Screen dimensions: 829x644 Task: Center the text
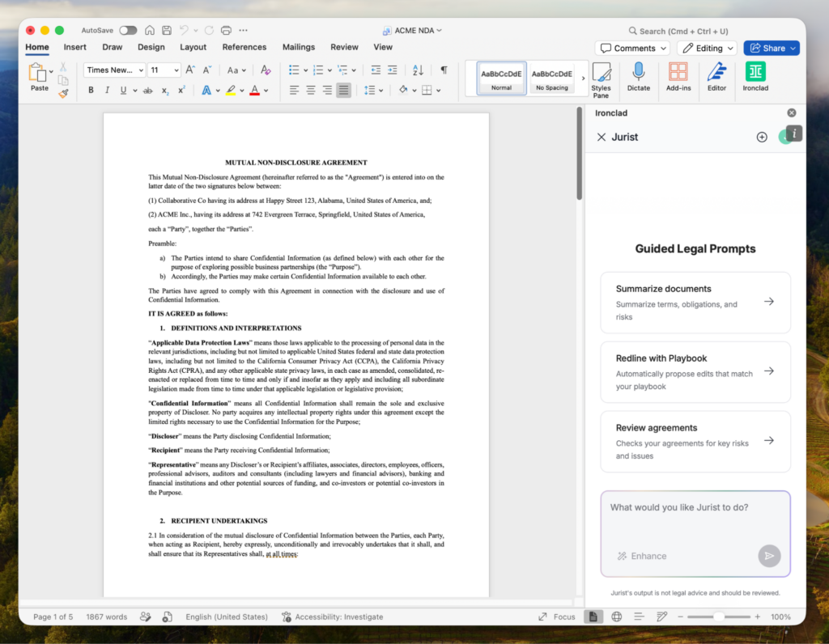coord(311,91)
